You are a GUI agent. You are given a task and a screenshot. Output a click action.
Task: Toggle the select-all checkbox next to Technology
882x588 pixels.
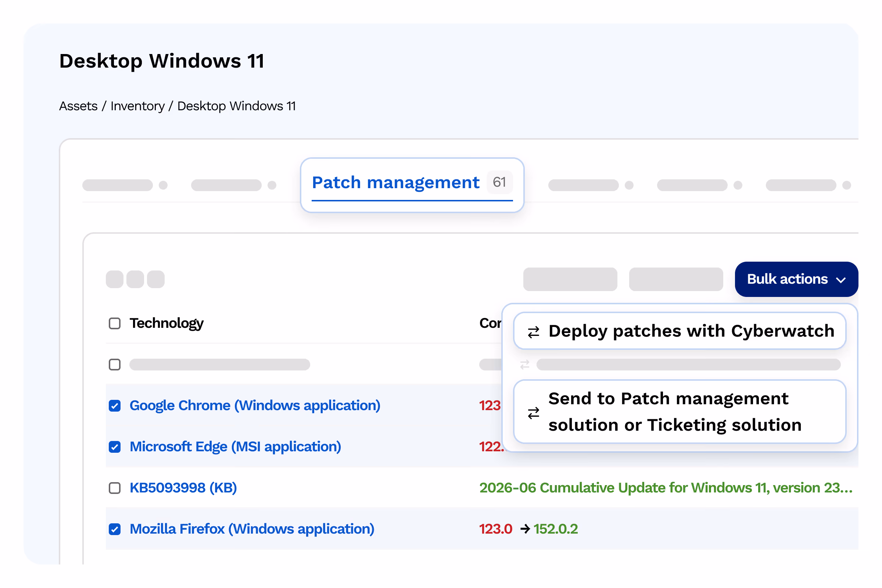(x=115, y=323)
